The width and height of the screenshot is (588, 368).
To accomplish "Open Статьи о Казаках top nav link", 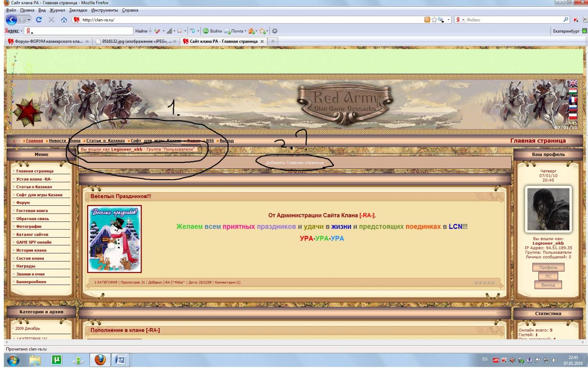I will 106,141.
